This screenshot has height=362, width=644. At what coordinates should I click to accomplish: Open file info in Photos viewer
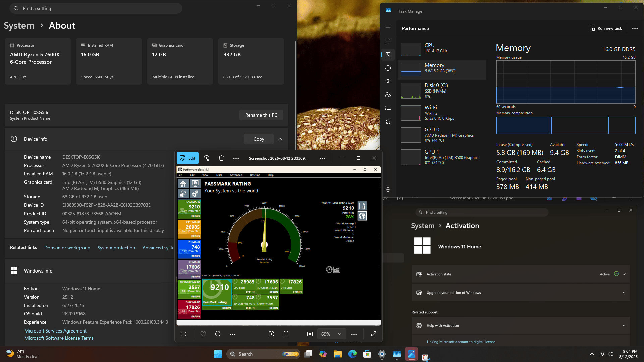[x=218, y=334]
